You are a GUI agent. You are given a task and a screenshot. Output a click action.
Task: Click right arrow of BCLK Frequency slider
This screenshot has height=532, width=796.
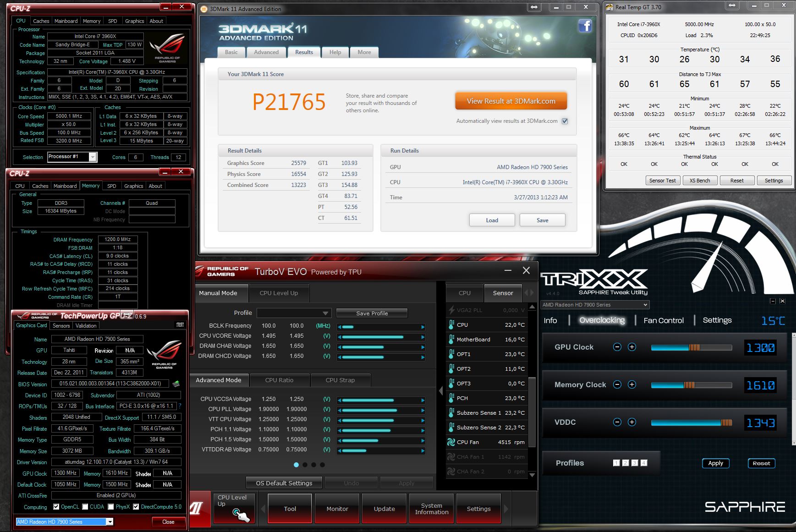pos(423,327)
